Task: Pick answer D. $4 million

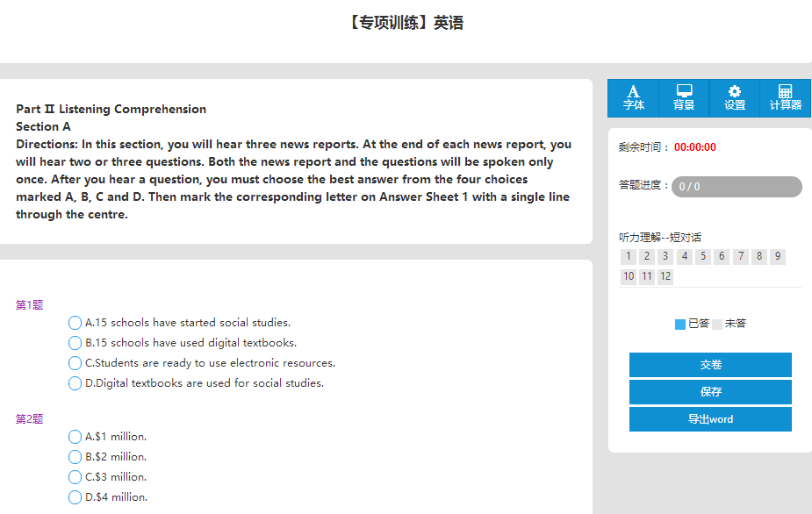Action: (x=75, y=497)
